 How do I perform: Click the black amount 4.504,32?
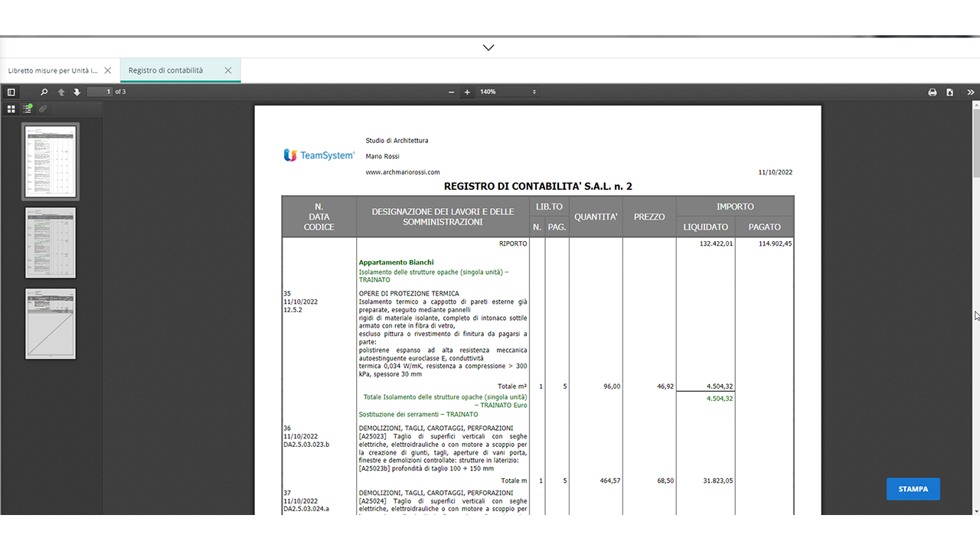coord(719,386)
